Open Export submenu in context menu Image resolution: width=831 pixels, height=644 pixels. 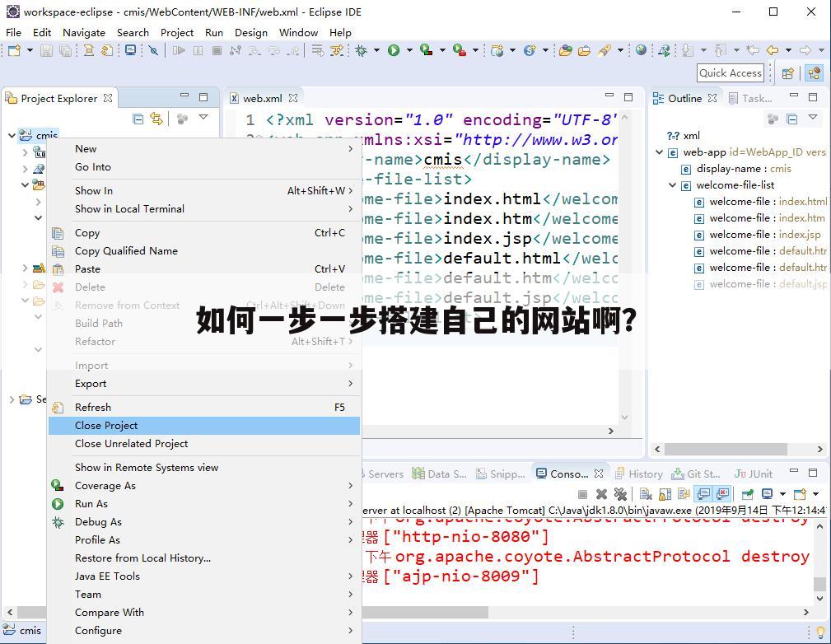click(204, 383)
